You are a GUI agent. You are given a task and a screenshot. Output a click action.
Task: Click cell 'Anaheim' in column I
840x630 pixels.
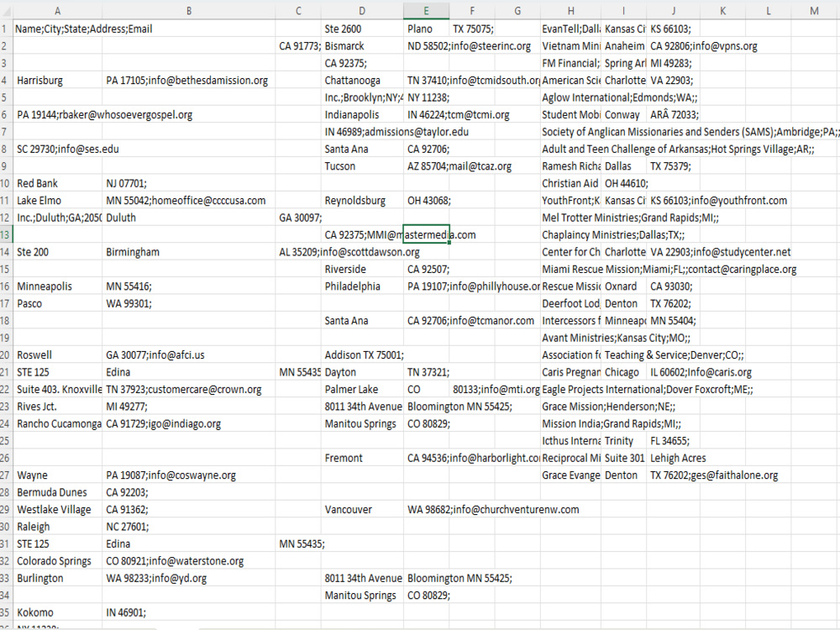tap(624, 46)
